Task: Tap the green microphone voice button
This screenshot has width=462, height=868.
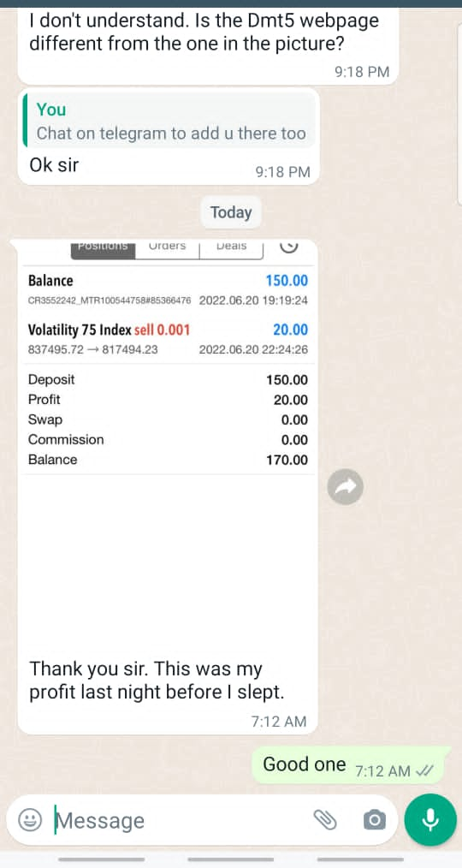Action: coord(430,819)
